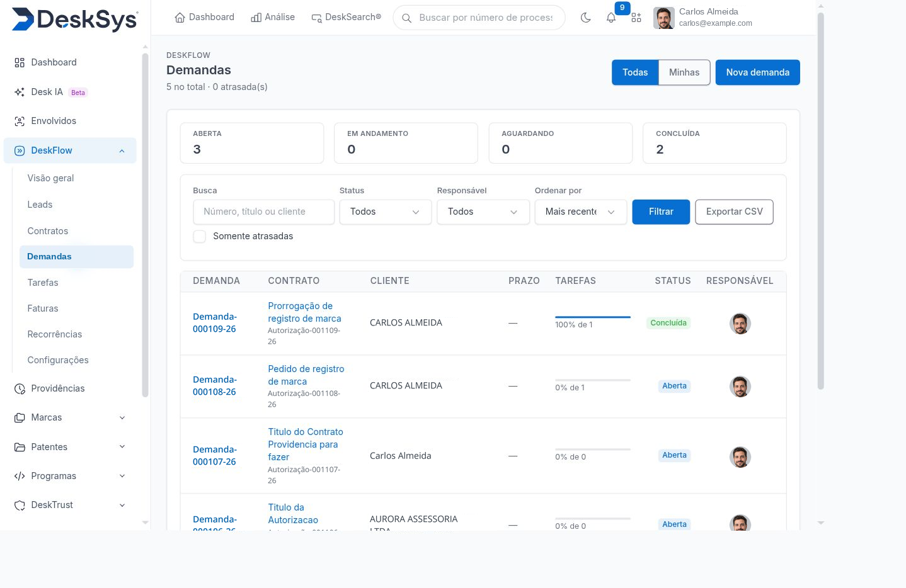
Task: Expand the Patentes sidebar section
Action: click(122, 447)
